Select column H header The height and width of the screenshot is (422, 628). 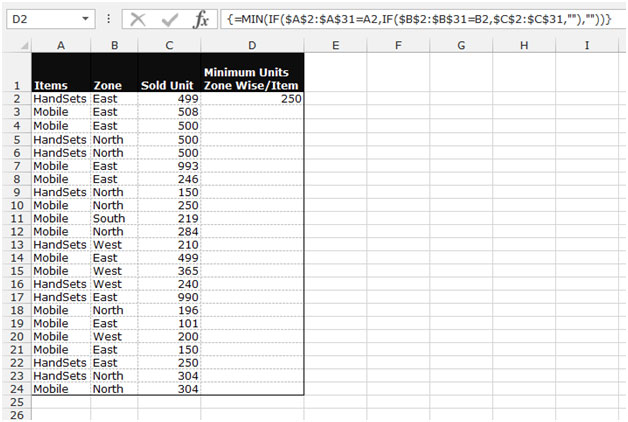point(524,46)
